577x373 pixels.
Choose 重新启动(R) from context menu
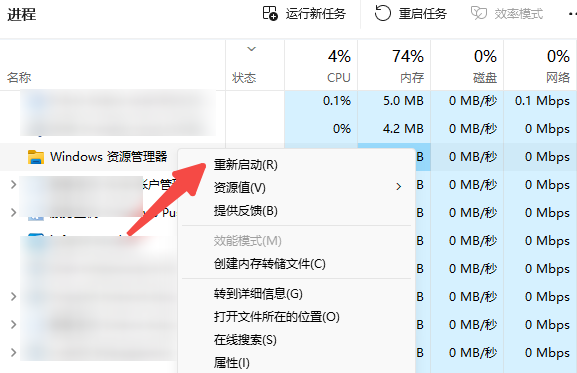click(246, 164)
